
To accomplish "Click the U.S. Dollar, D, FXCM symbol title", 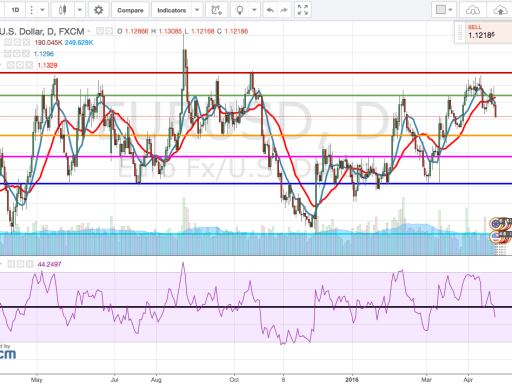I will coord(42,32).
